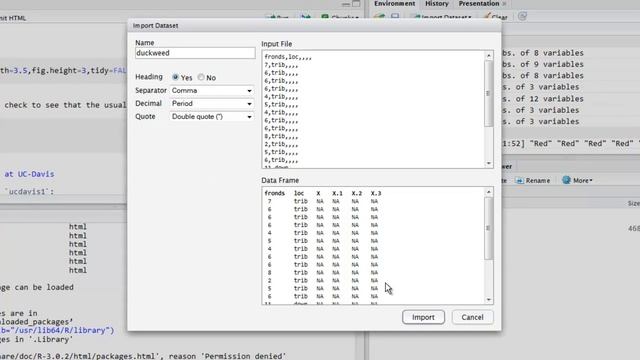This screenshot has height=360, width=640.
Task: Select Yes for Heading
Action: 176,77
